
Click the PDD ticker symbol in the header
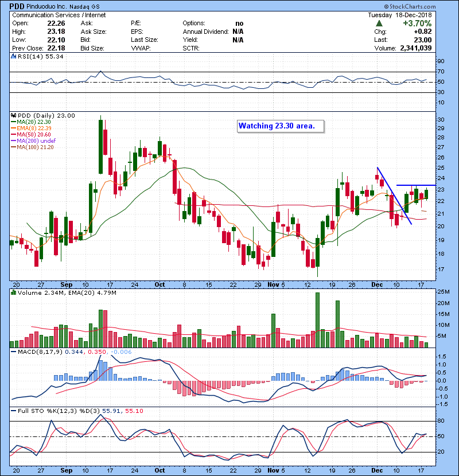(x=17, y=6)
